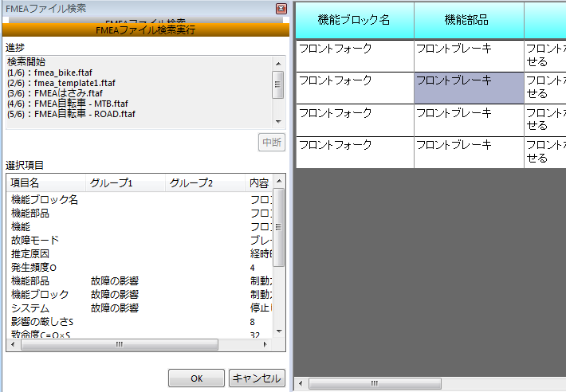Screen dimensions: 566x392
Task: Click the 機能ブロック名 table header
Action: [354, 20]
